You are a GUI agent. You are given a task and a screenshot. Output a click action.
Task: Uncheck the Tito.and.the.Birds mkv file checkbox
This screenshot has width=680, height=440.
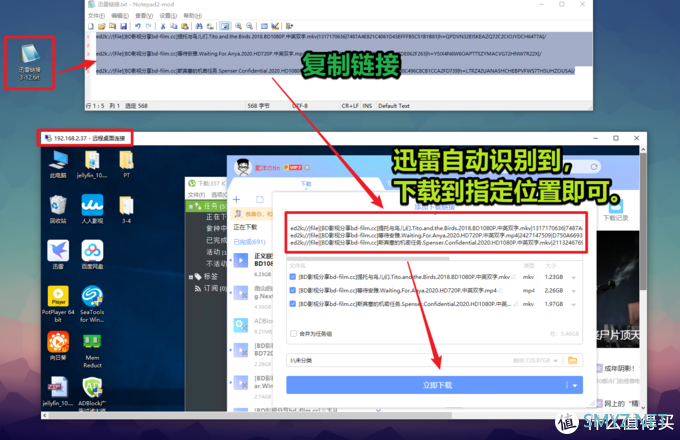(x=293, y=277)
